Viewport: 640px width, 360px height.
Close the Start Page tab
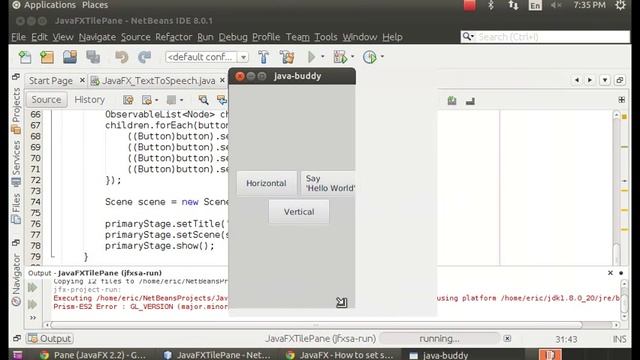[x=82, y=80]
